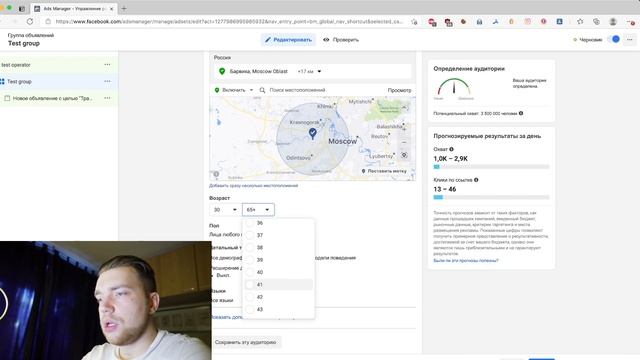This screenshot has height=360, width=640.
Task: Click the Moscow label on the map
Action: (x=342, y=141)
